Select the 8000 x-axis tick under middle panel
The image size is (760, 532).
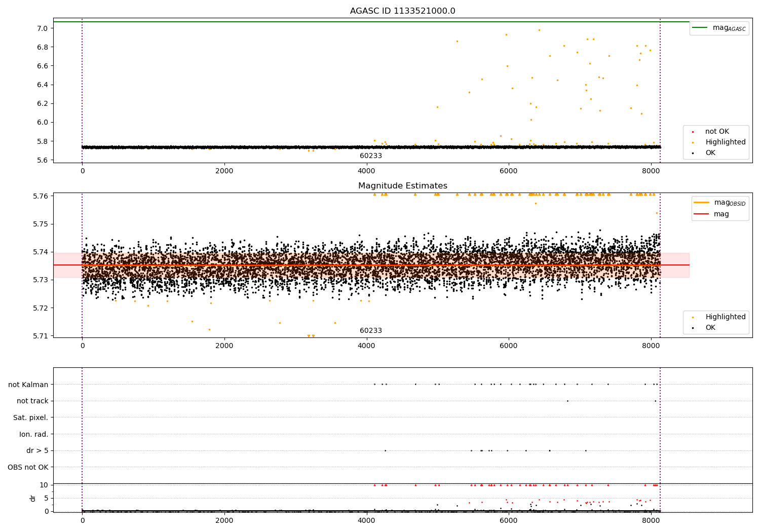pyautogui.click(x=651, y=346)
